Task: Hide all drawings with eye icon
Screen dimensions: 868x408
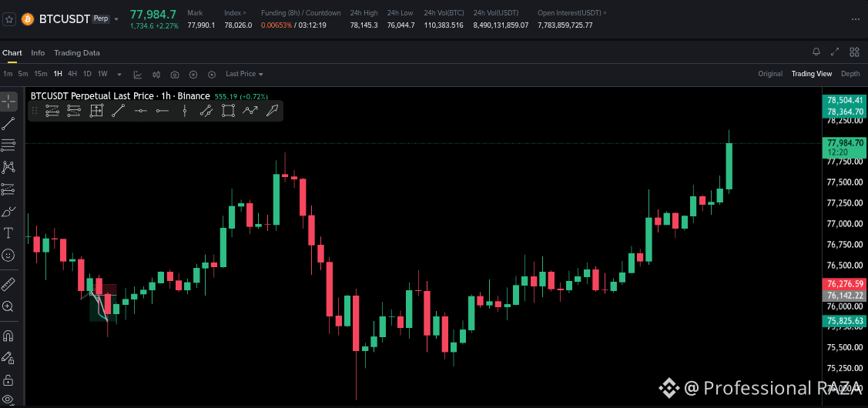Action: click(8, 399)
